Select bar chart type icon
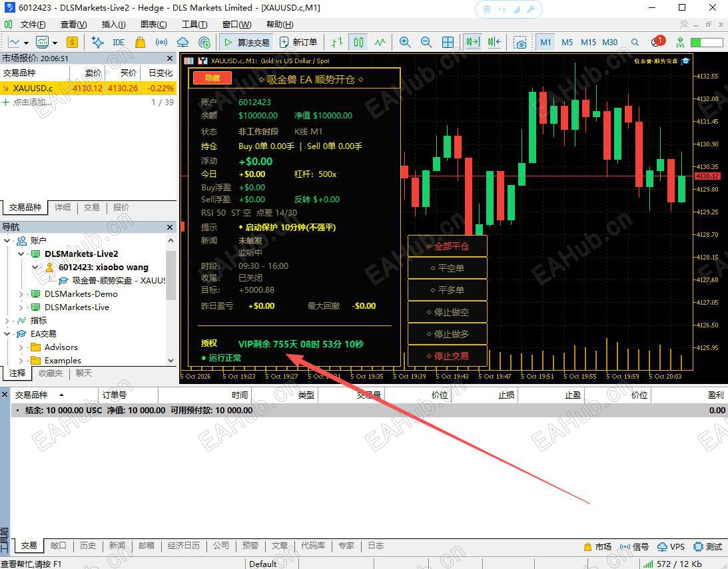This screenshot has height=569, width=728. click(x=338, y=43)
